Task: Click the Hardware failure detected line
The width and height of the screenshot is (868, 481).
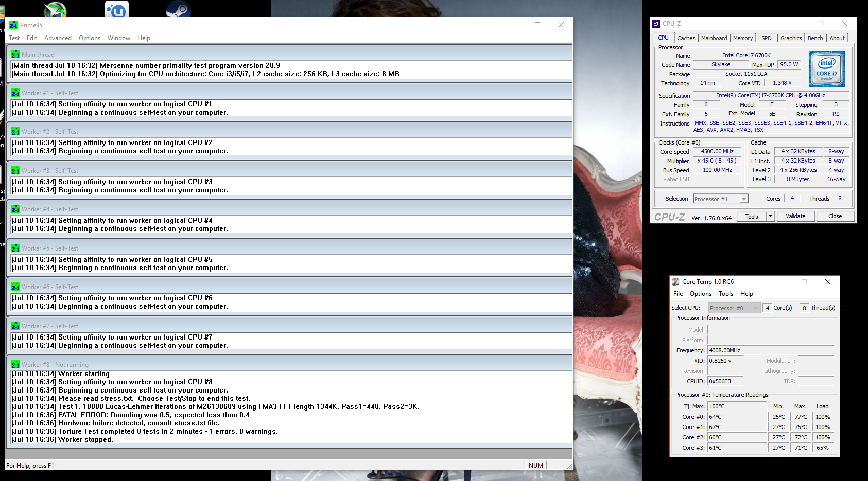Action: click(115, 423)
